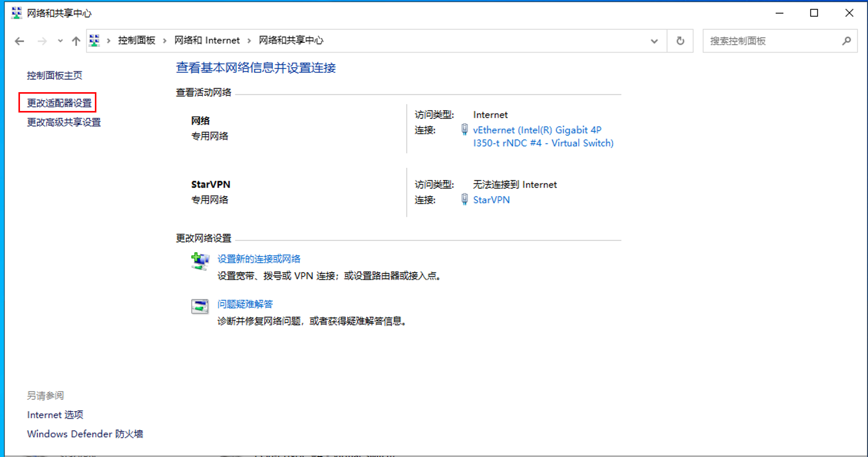Image resolution: width=868 pixels, height=457 pixels.
Task: Expand the chevron after 控制面板 breadcrumb
Action: click(165, 41)
